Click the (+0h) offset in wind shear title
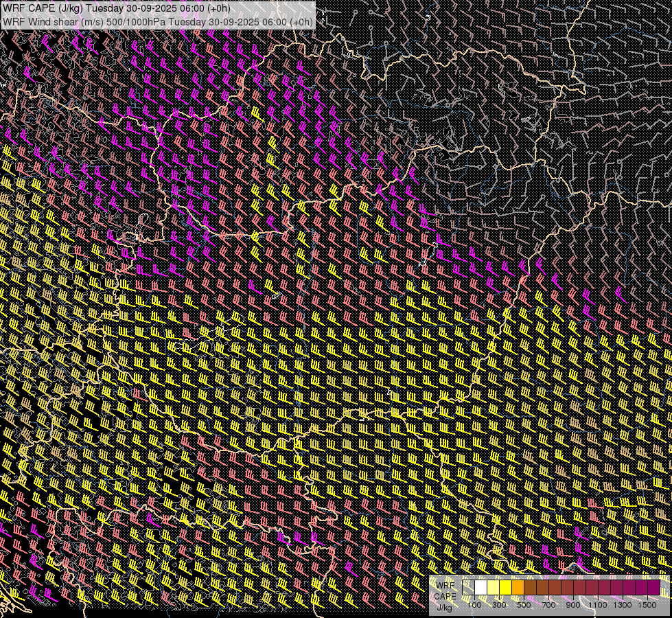The width and height of the screenshot is (672, 618). click(x=301, y=21)
